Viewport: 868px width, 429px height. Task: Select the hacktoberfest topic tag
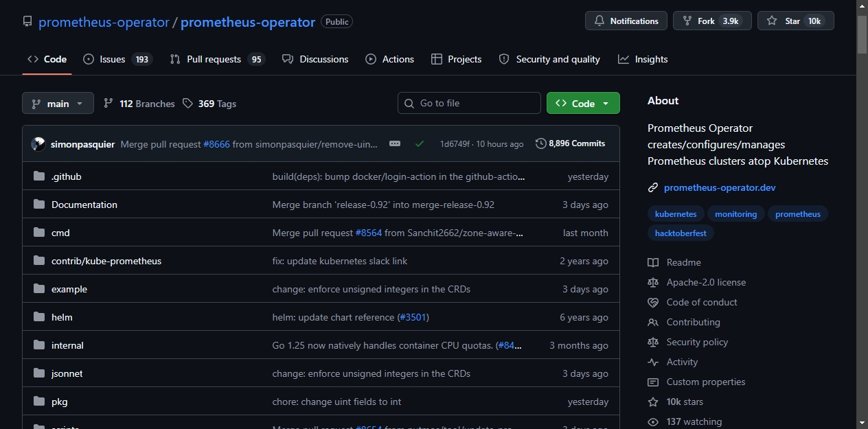[681, 233]
